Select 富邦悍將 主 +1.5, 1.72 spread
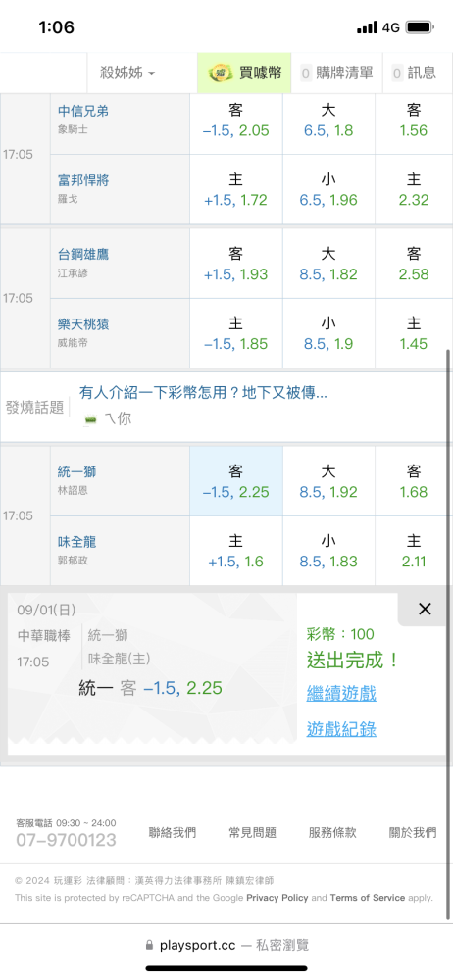This screenshot has height=980, width=453. [x=236, y=190]
